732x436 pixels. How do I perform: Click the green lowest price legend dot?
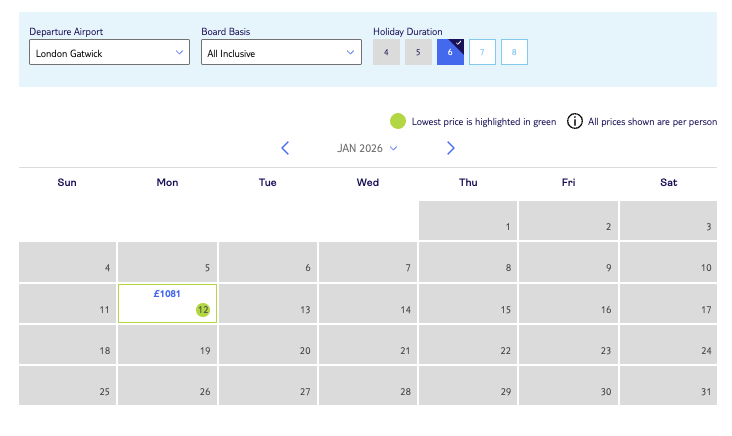[x=397, y=122]
